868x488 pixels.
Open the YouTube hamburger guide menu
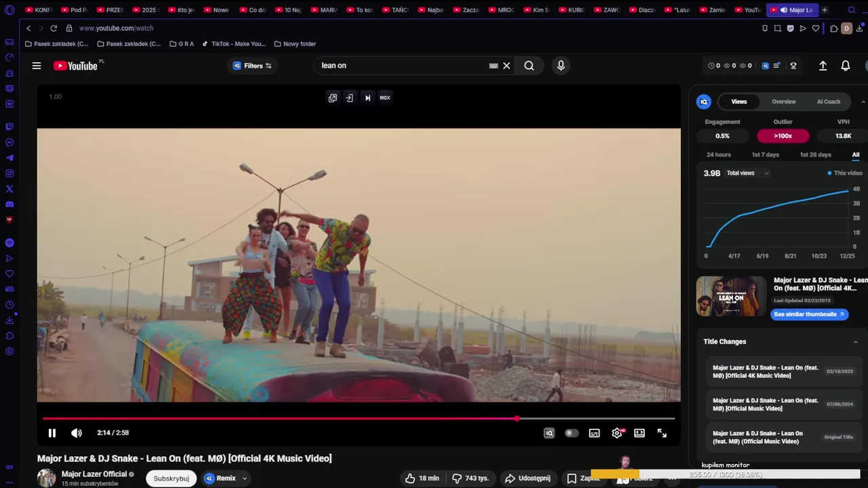(37, 66)
